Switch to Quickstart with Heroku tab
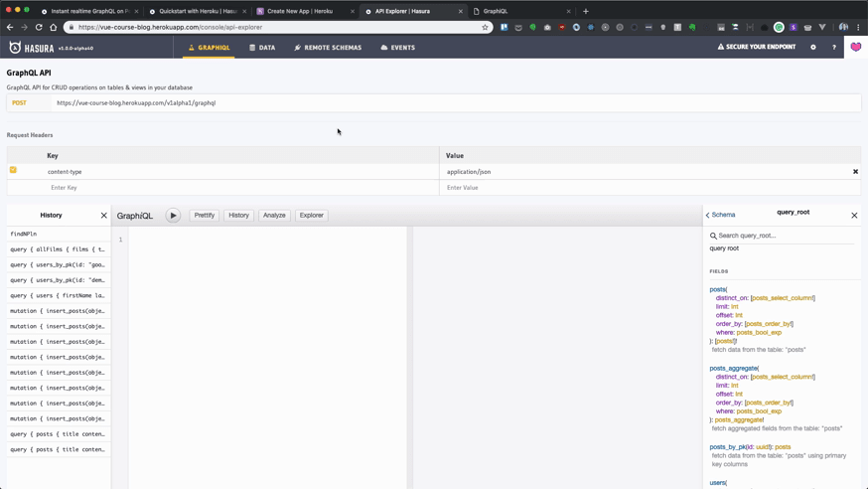The width and height of the screenshot is (868, 489). [198, 11]
